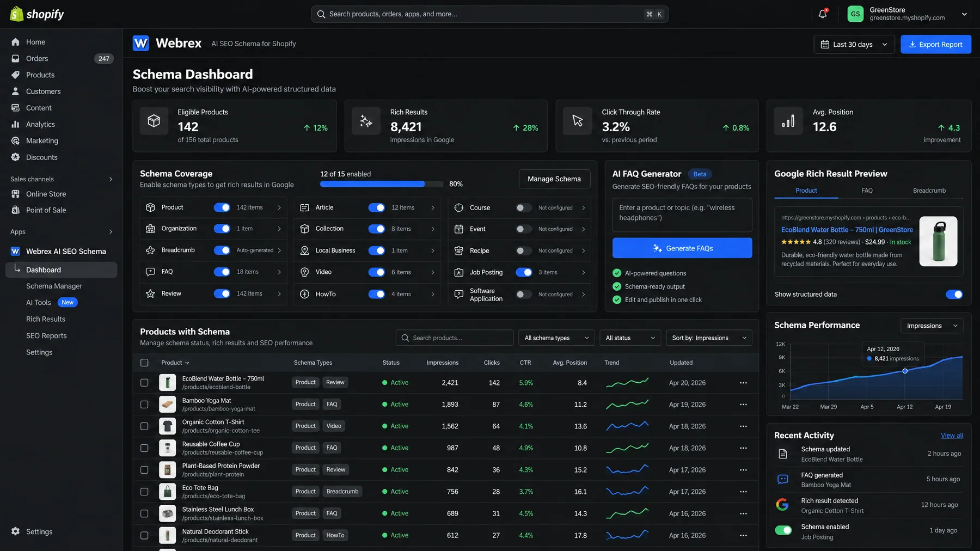The width and height of the screenshot is (980, 551).
Task: Switch to the FAQ preview tab
Action: [x=867, y=191]
